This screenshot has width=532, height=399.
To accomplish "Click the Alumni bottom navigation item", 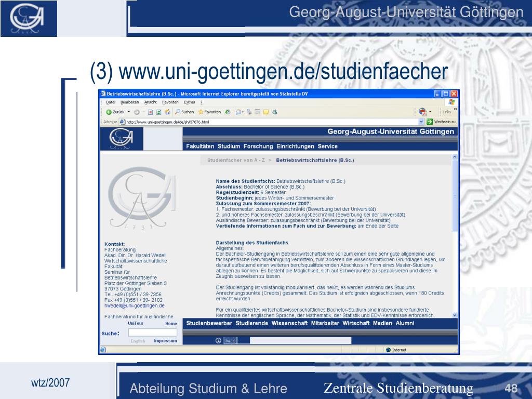I will point(405,323).
